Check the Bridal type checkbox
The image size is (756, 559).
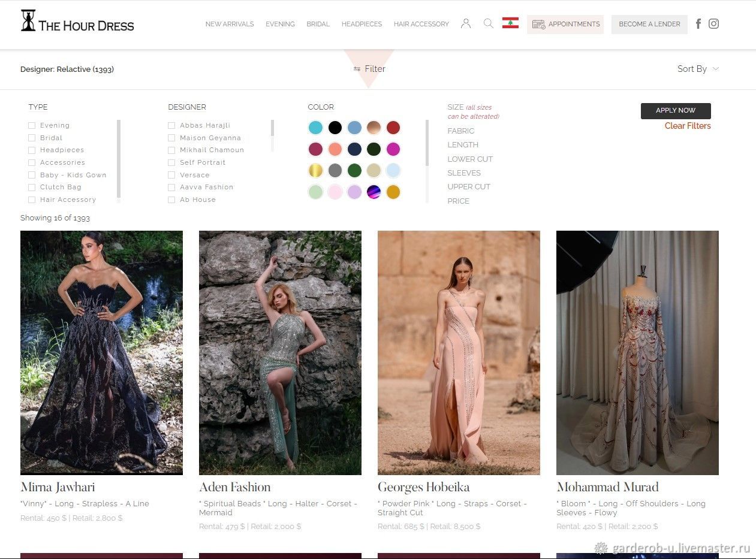click(x=32, y=138)
